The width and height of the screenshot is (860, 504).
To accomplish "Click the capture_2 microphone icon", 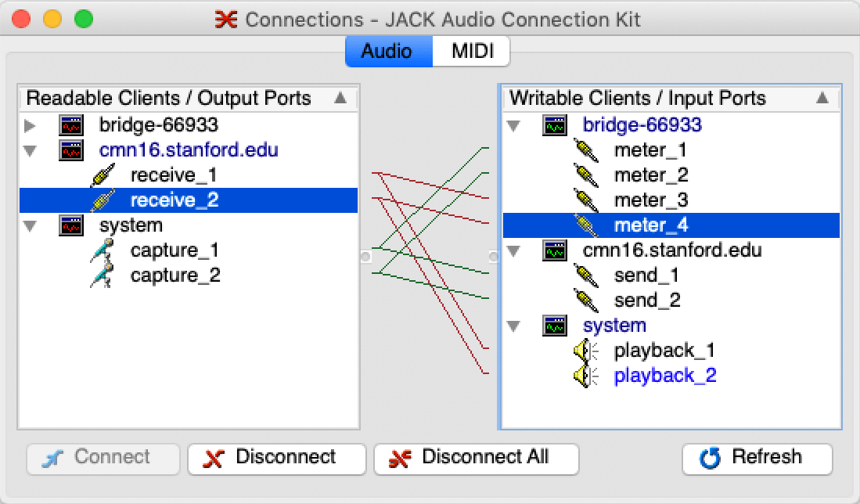I will click(103, 275).
